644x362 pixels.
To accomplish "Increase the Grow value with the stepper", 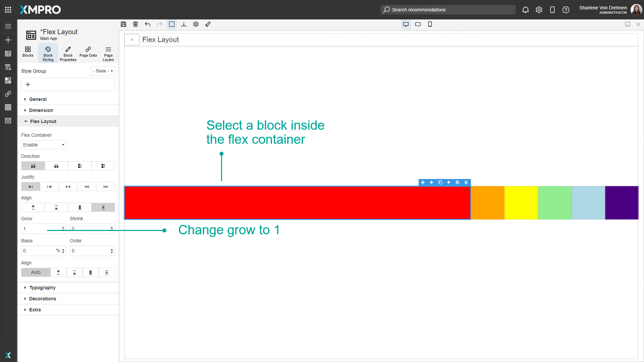I will click(x=63, y=227).
